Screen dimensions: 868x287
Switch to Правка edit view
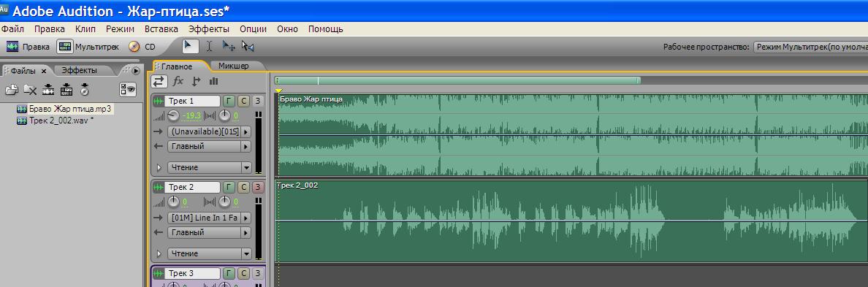click(x=28, y=47)
